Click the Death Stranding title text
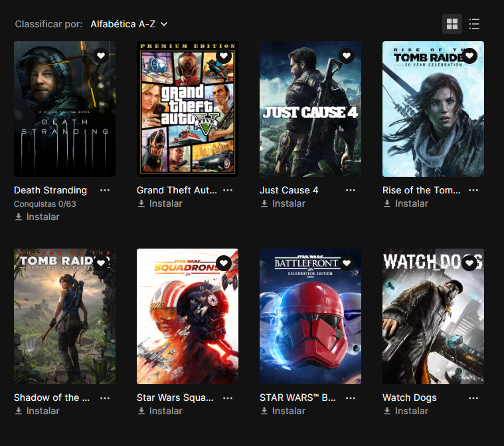 50,190
